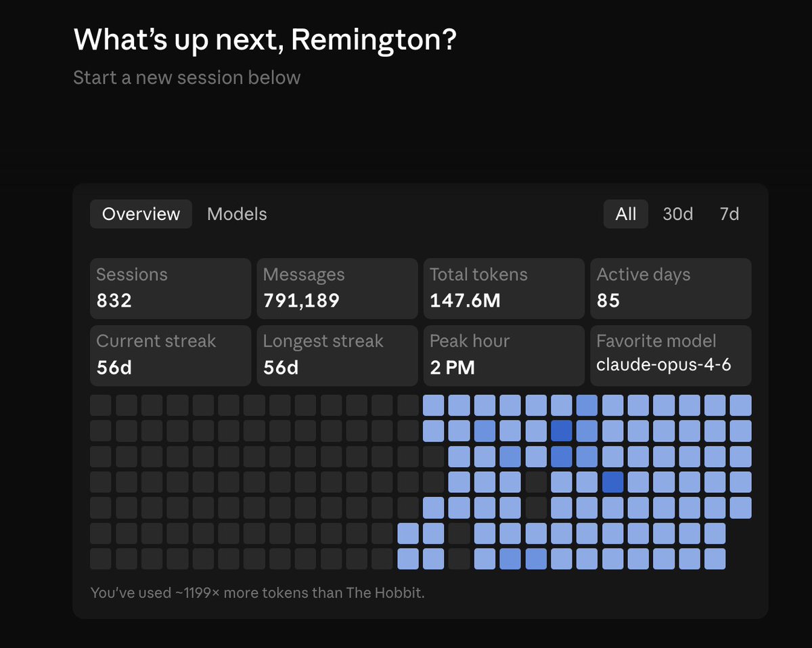This screenshot has width=812, height=648.
Task: Filter usage stats to last 30 days
Action: pos(677,214)
